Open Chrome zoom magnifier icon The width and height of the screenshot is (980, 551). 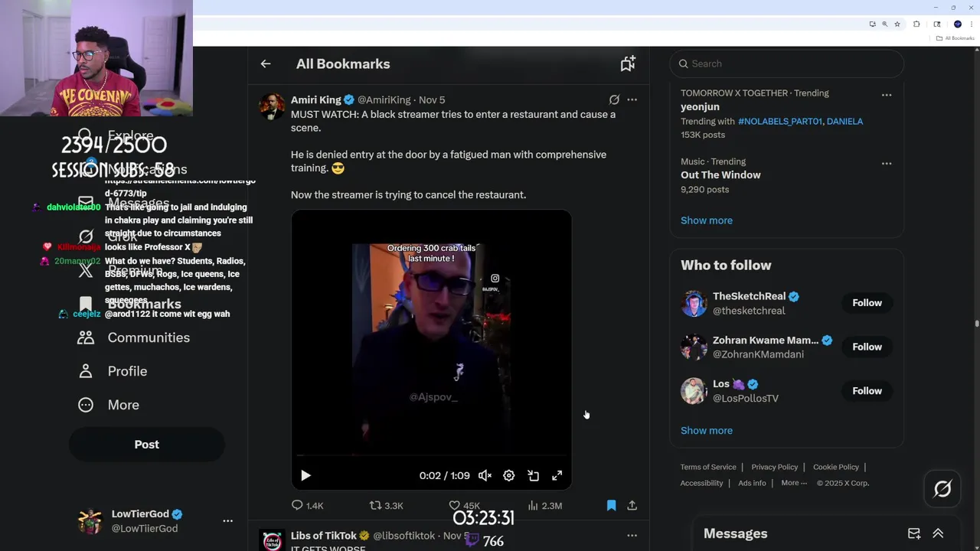point(884,24)
